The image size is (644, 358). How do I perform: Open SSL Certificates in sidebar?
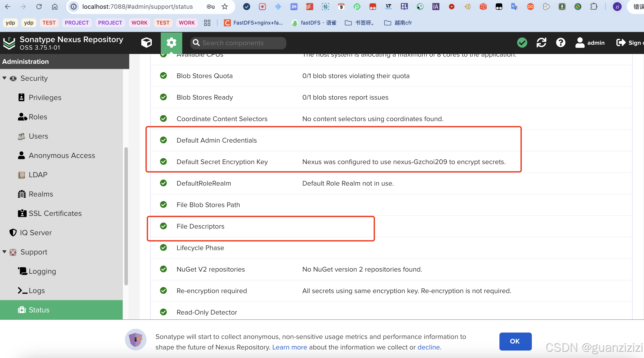[x=55, y=213]
